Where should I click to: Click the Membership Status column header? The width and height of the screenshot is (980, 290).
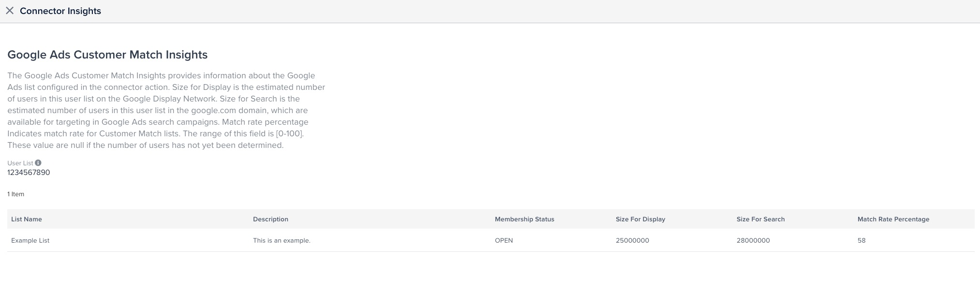point(524,219)
